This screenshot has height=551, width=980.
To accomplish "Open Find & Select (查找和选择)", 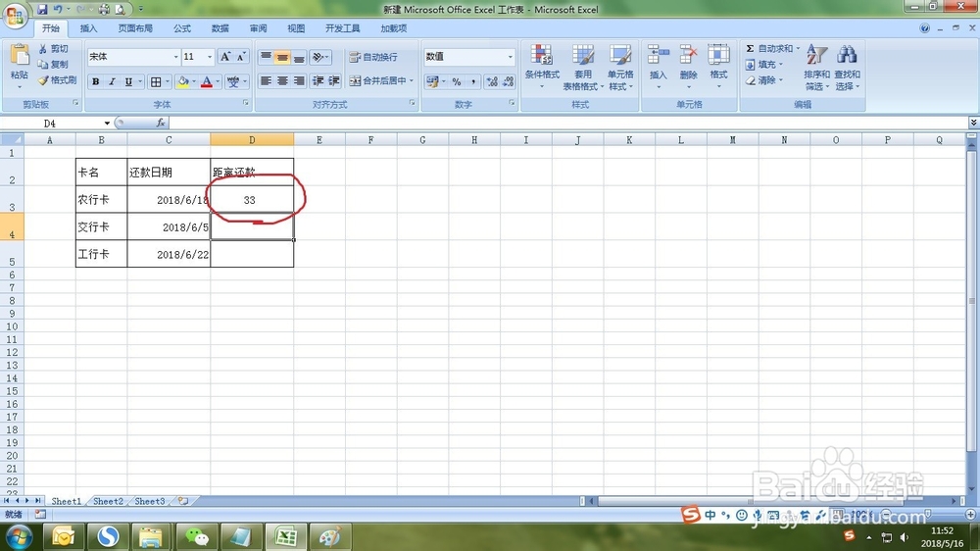I will pyautogui.click(x=848, y=67).
